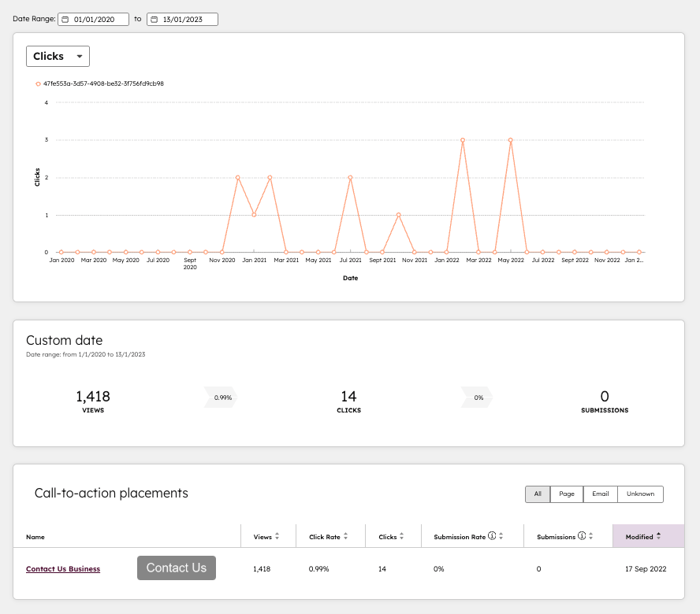This screenshot has height=614, width=700.
Task: Click the chart point at May 2022
Action: [x=510, y=140]
